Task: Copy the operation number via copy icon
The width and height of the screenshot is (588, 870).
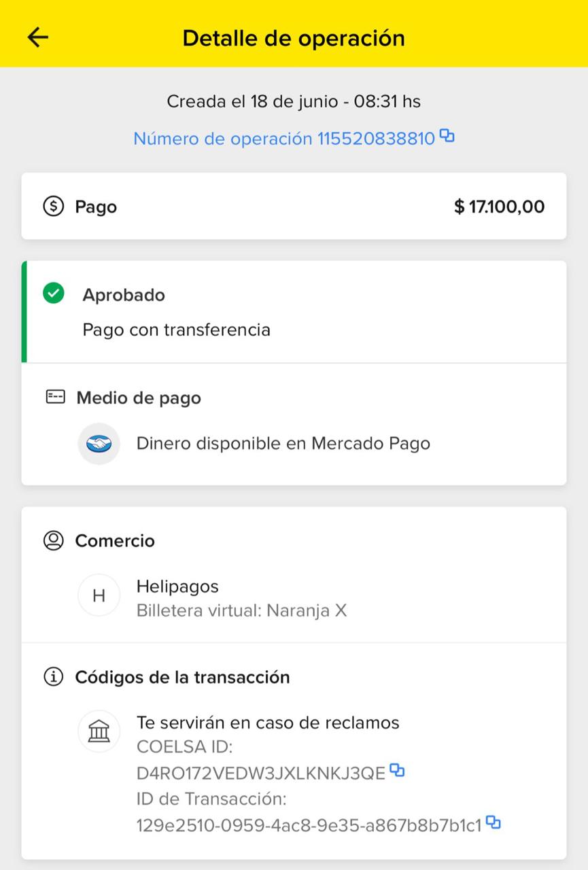Action: click(x=447, y=136)
